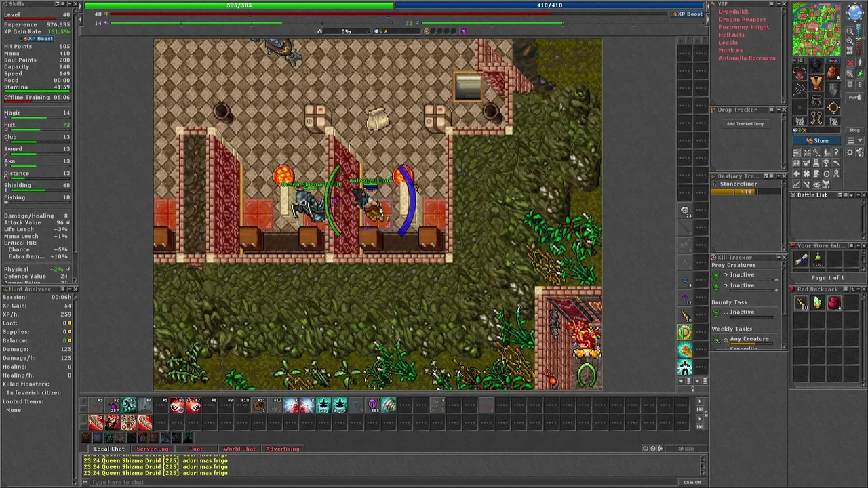Center the minimap view
Viewport: 868px width, 488px height.
point(850,51)
